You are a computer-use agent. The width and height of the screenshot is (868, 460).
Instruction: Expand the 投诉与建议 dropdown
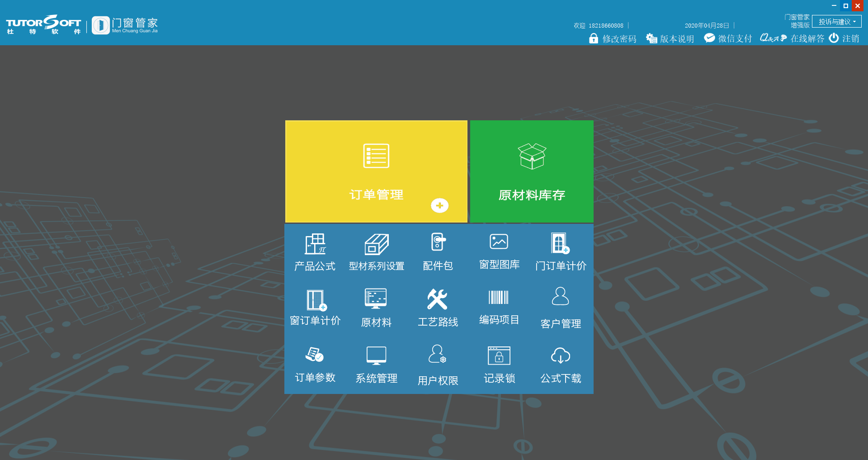tap(837, 22)
